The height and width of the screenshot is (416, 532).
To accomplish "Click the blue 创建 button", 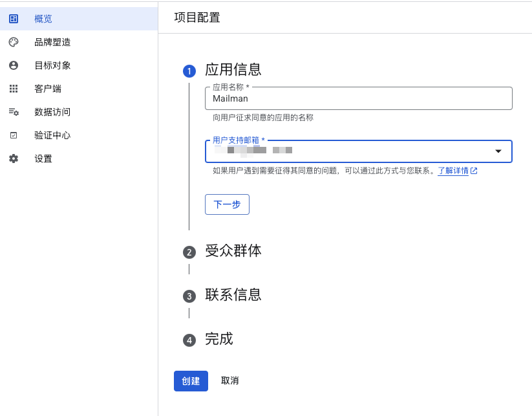I will (x=191, y=381).
